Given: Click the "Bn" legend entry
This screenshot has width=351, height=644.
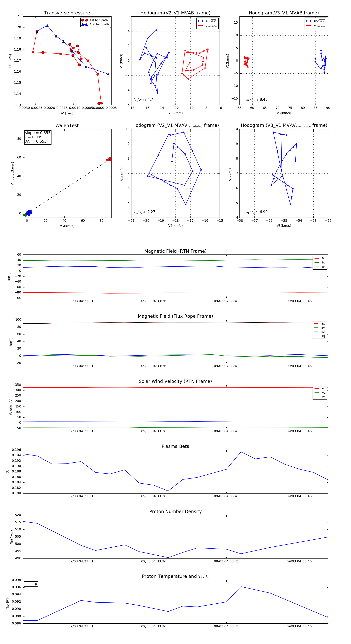Looking at the screenshot, I should point(320,267).
